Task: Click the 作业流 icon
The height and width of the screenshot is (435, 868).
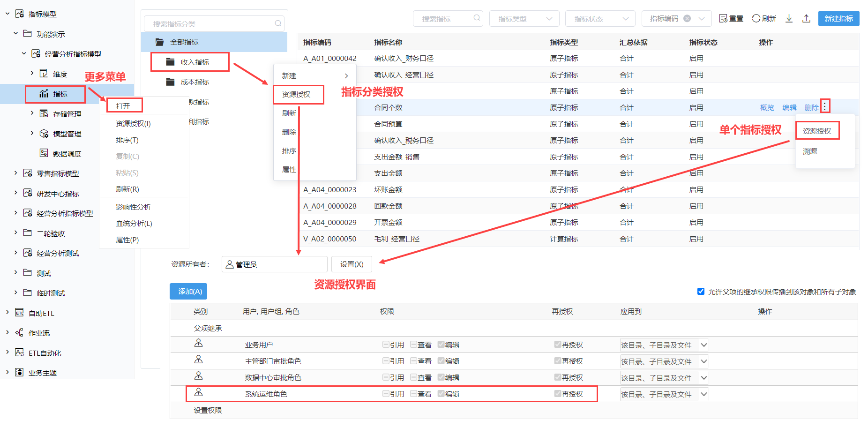Action: coord(19,332)
